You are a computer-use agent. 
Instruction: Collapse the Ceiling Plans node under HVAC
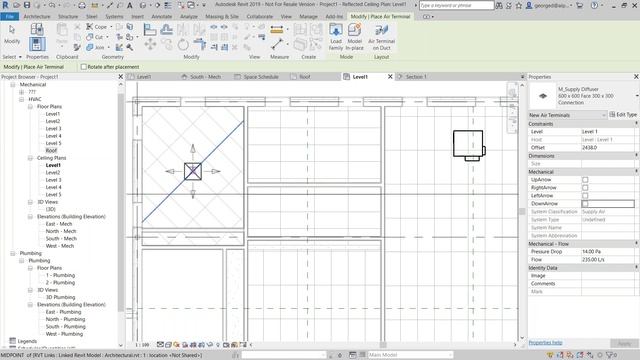click(30, 158)
